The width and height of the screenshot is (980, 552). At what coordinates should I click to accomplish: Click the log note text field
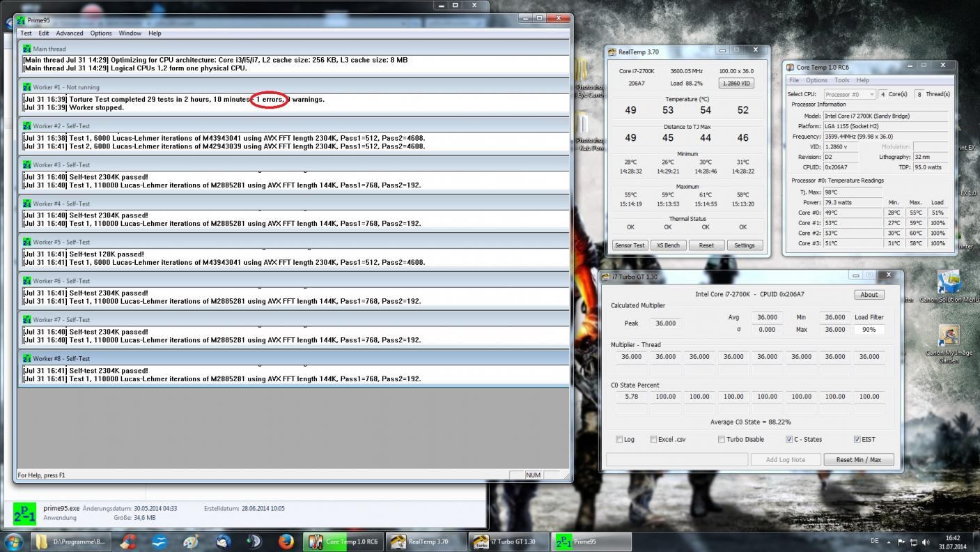pos(677,459)
